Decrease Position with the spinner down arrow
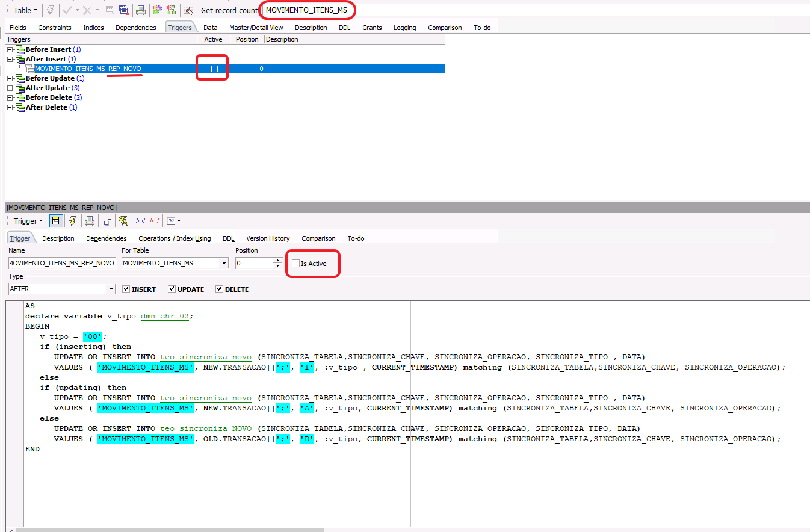 click(277, 265)
